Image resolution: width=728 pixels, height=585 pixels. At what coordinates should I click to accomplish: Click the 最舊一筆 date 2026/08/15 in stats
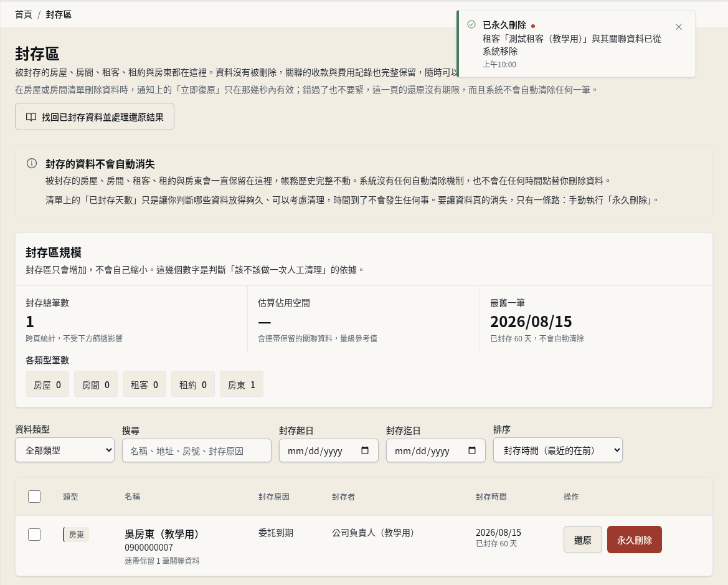[531, 321]
